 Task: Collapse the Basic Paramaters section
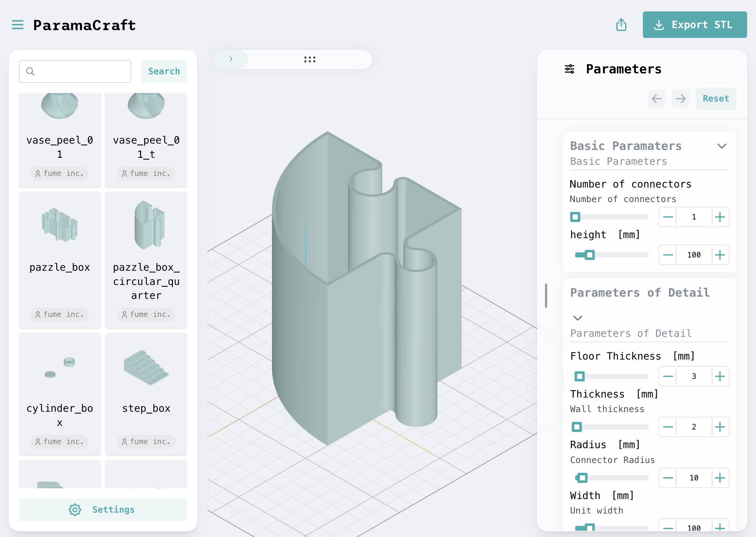[722, 146]
